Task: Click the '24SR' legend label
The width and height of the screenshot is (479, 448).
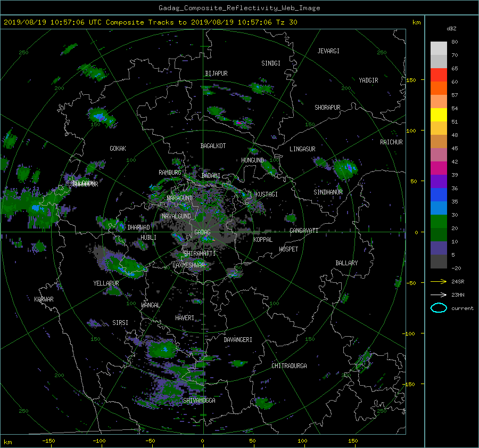Action: coord(458,281)
